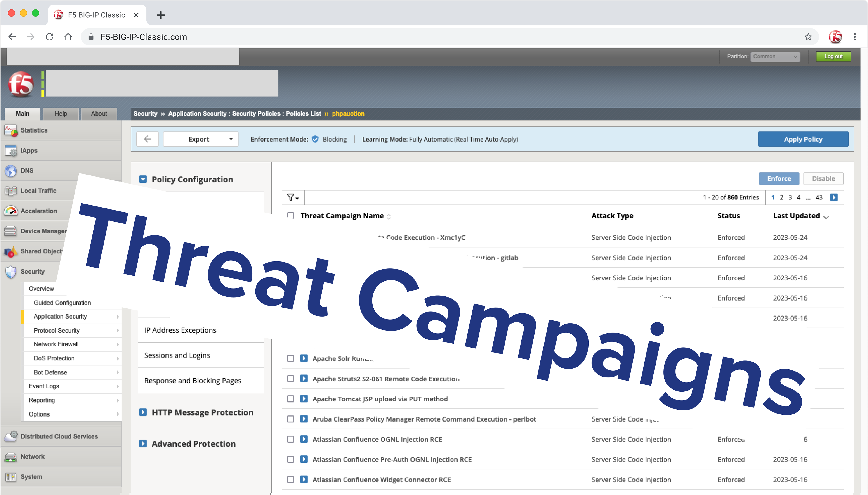Collapse the Policy Configuration section
The height and width of the screenshot is (495, 868).
143,180
